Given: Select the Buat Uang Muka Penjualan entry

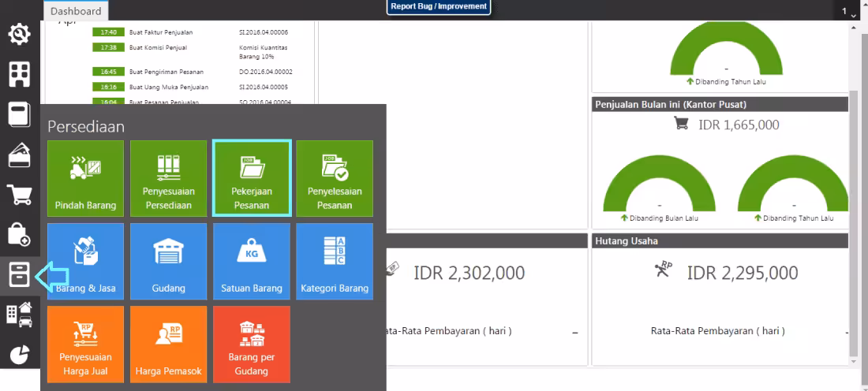Looking at the screenshot, I should tap(169, 88).
